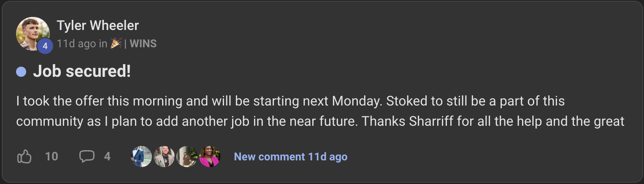Viewport: 644px width, 184px height.
Task: Click the Tyler Wheeler author name
Action: pyautogui.click(x=98, y=26)
